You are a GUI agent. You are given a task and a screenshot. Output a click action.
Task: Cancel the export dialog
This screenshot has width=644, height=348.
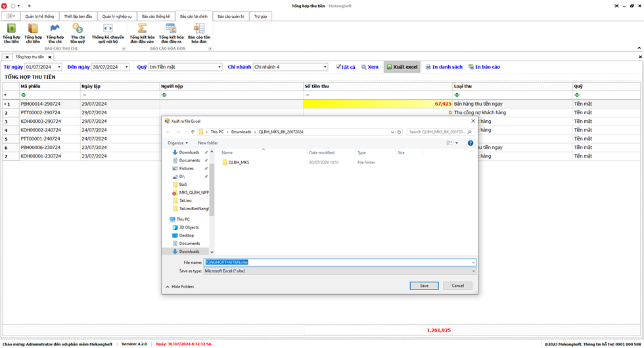pyautogui.click(x=457, y=286)
